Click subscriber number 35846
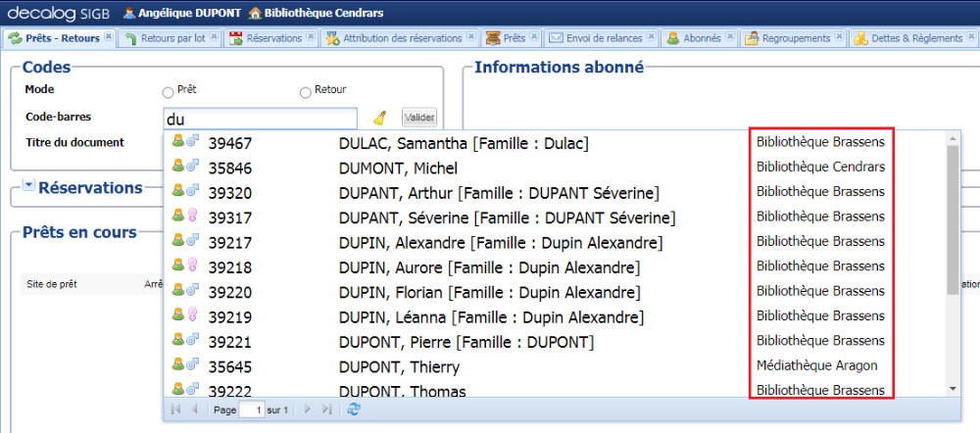The image size is (980, 433). (x=230, y=168)
